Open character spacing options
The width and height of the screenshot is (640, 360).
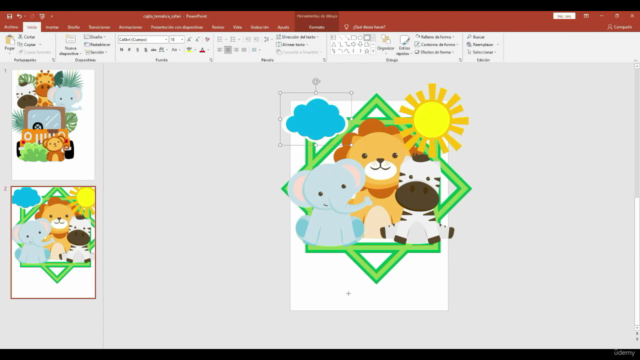(162, 50)
